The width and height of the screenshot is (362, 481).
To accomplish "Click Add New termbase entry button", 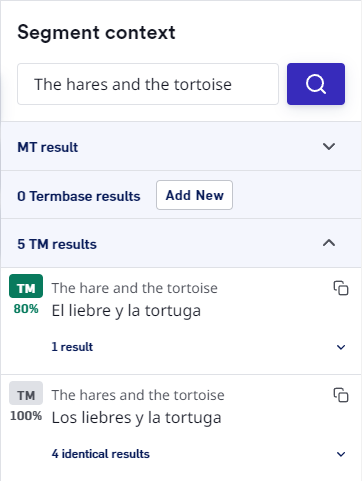I will pos(194,195).
